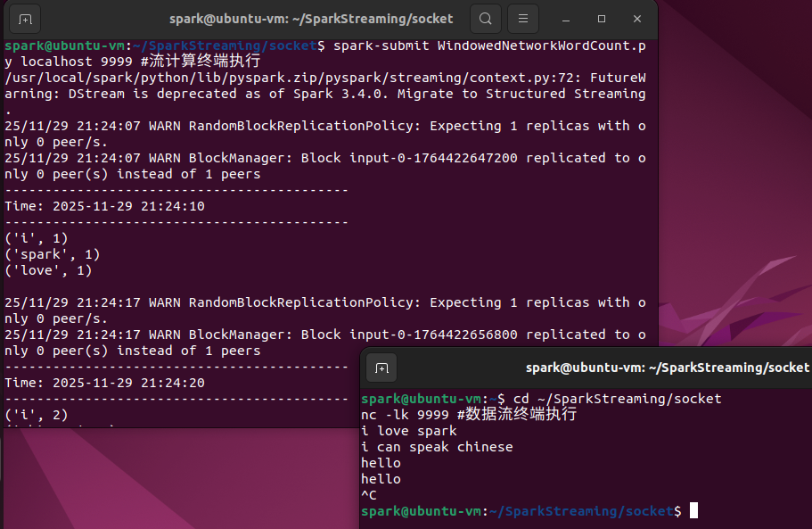The image size is (812, 529).
Task: Click the blinking cursor in foreground terminal
Action: tap(694, 510)
